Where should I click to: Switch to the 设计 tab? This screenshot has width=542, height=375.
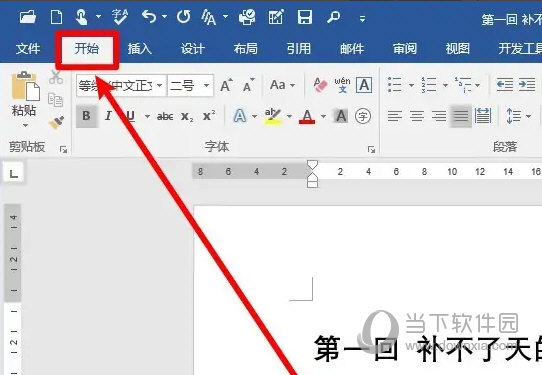(x=193, y=49)
